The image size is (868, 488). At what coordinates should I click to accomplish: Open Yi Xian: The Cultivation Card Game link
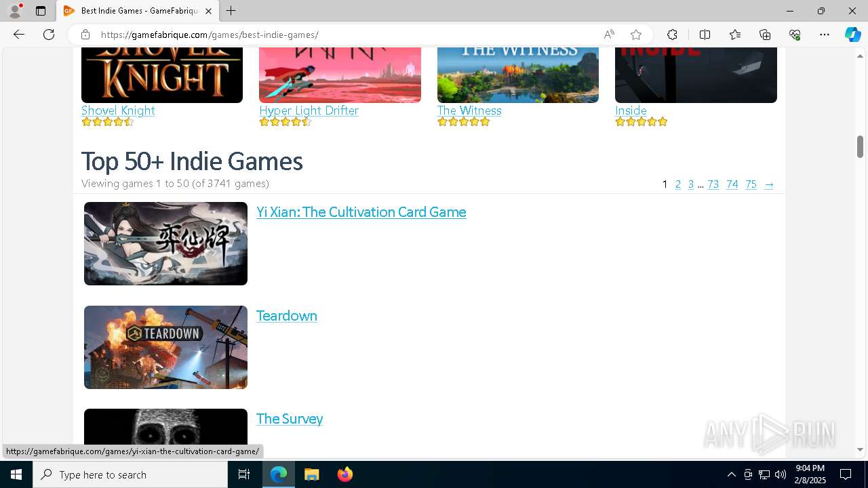pos(361,212)
